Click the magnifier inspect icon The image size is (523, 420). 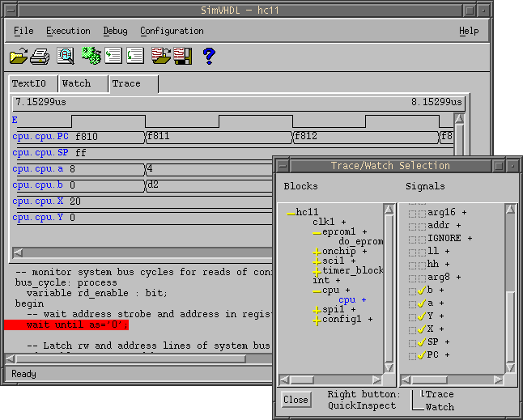(x=66, y=56)
